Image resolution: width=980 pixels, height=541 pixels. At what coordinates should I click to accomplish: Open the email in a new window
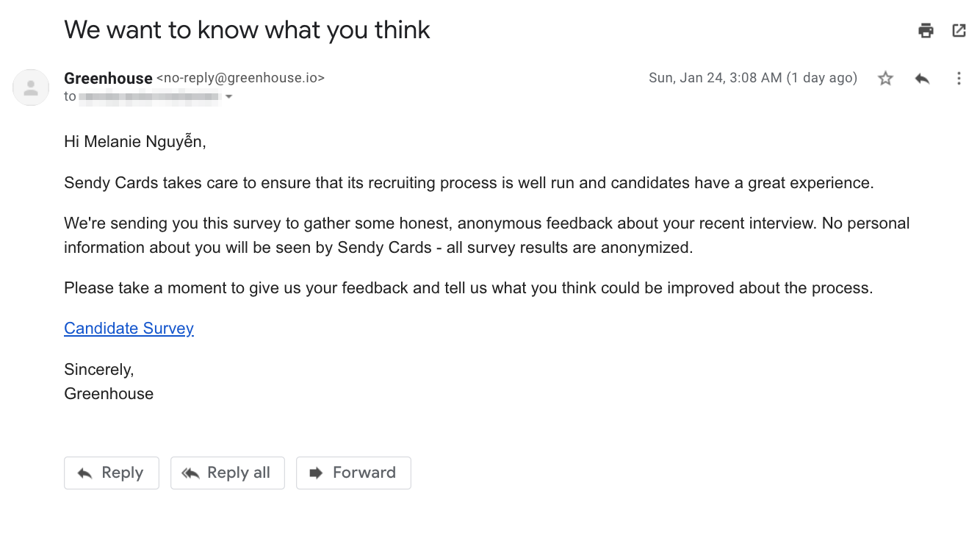959,30
